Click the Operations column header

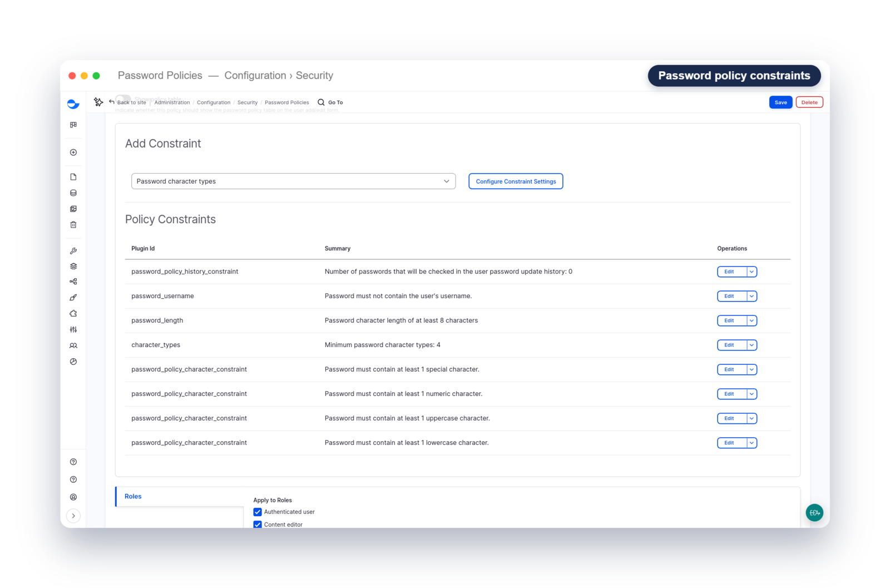tap(732, 249)
